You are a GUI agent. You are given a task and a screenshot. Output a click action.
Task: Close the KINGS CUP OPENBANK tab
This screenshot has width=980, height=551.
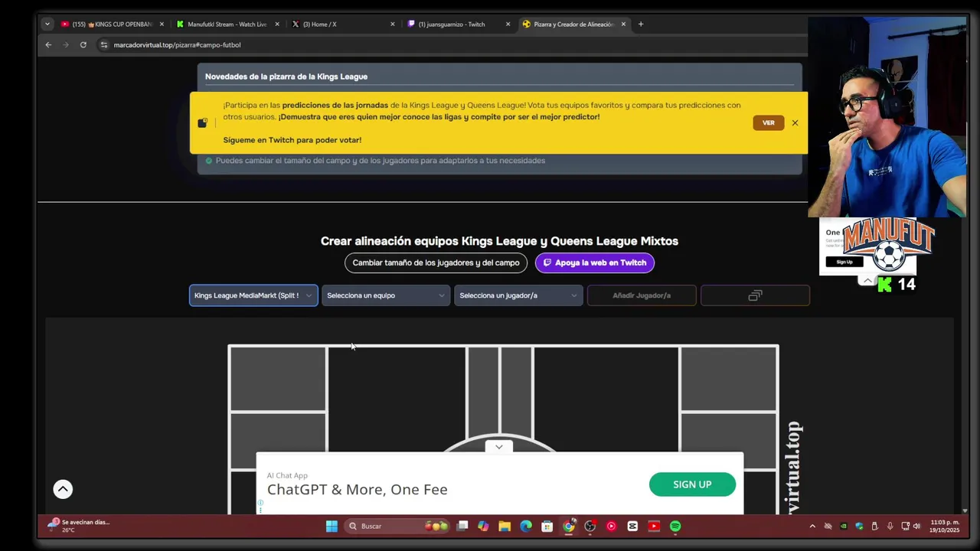coord(162,24)
